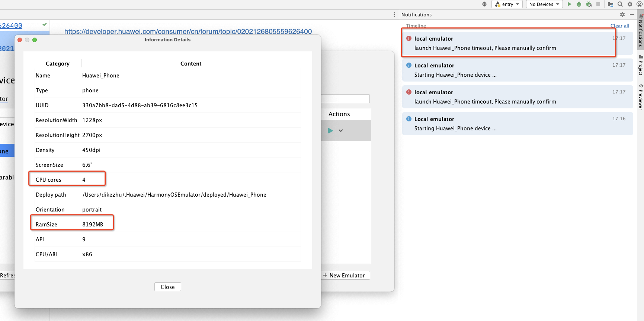Click the target crosshair icon in the toolbar

(484, 4)
